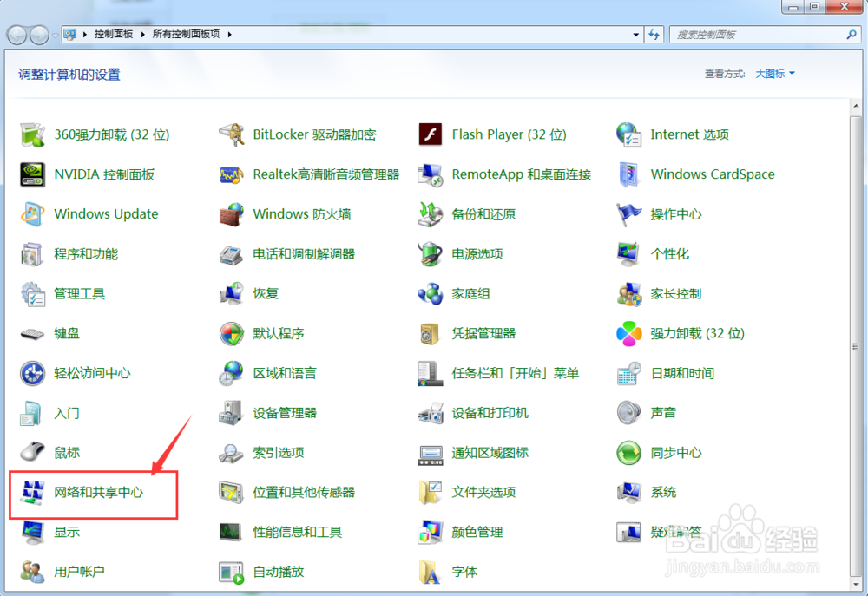
Task: Open the RemoteApp 和桌面连接 icon
Action: click(431, 174)
